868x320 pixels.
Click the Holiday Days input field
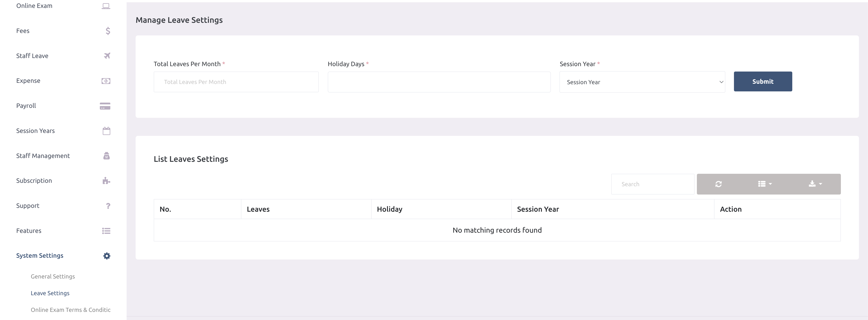click(x=438, y=82)
